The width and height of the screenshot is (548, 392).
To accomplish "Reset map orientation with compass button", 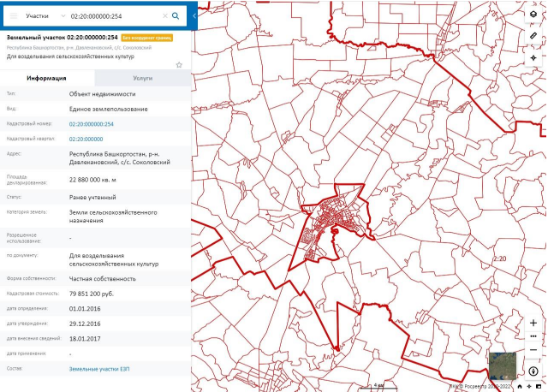I will (533, 371).
